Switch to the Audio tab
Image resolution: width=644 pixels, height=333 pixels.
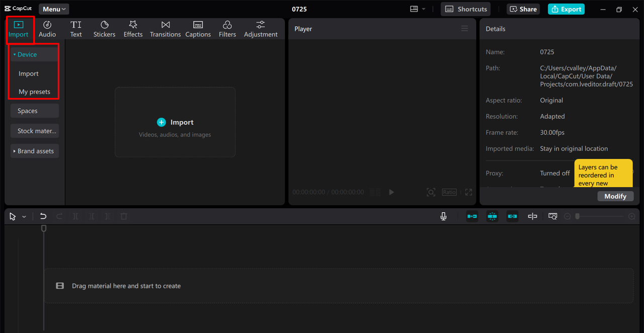[47, 29]
